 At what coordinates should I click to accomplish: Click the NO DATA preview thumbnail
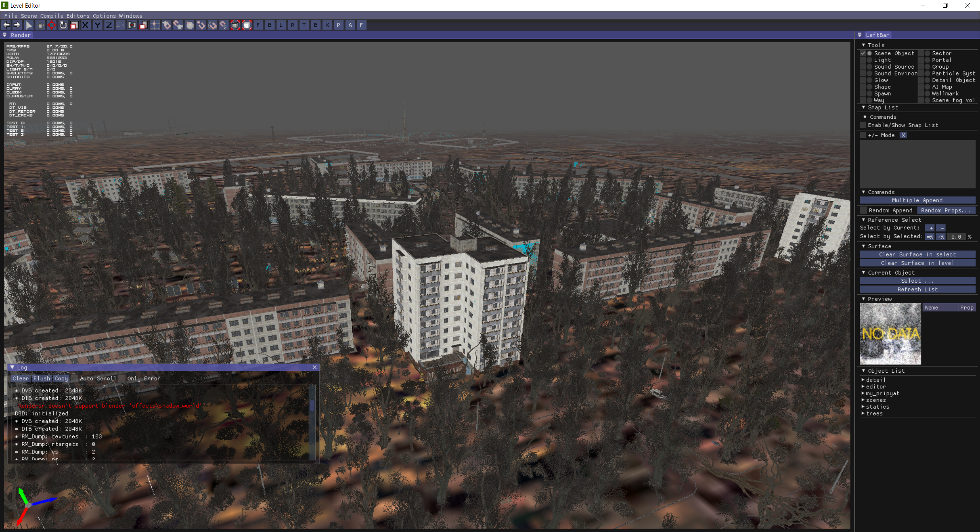[890, 334]
